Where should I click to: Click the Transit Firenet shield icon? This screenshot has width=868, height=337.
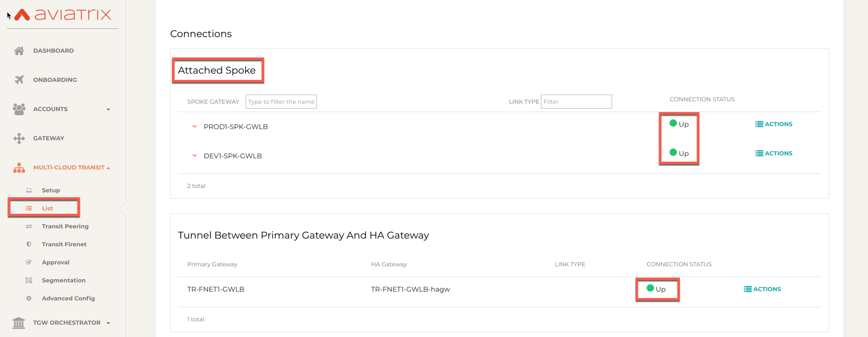click(29, 244)
